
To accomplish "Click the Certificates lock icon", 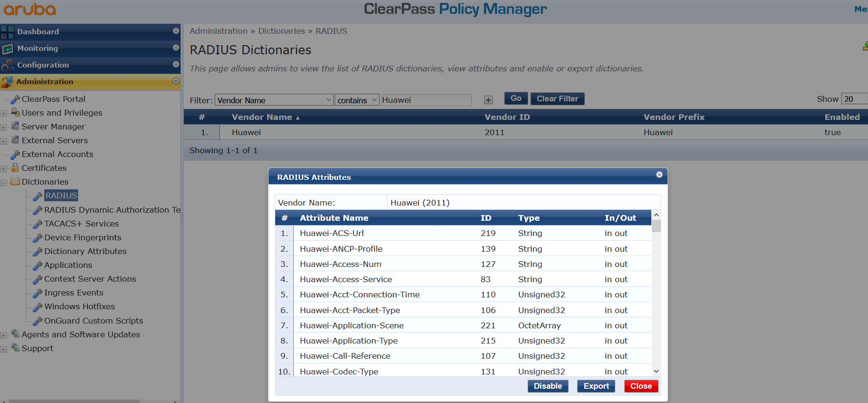I will point(15,167).
